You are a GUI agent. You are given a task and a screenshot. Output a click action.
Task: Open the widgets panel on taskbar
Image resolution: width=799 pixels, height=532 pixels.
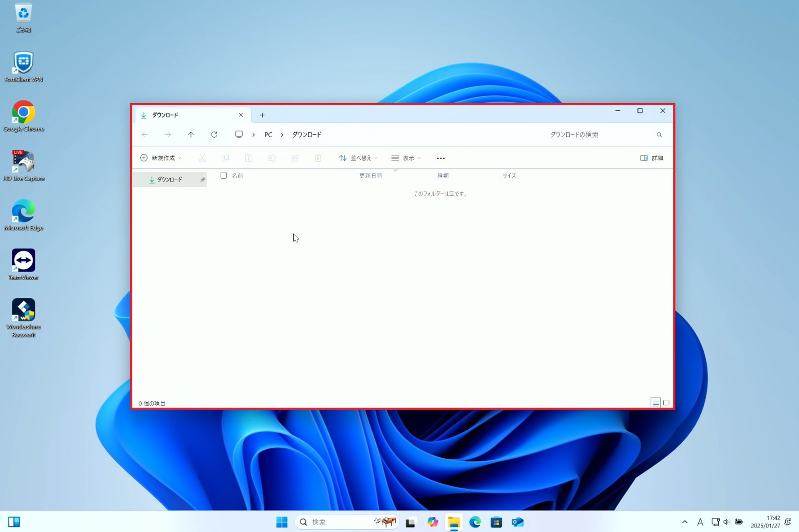(x=14, y=522)
